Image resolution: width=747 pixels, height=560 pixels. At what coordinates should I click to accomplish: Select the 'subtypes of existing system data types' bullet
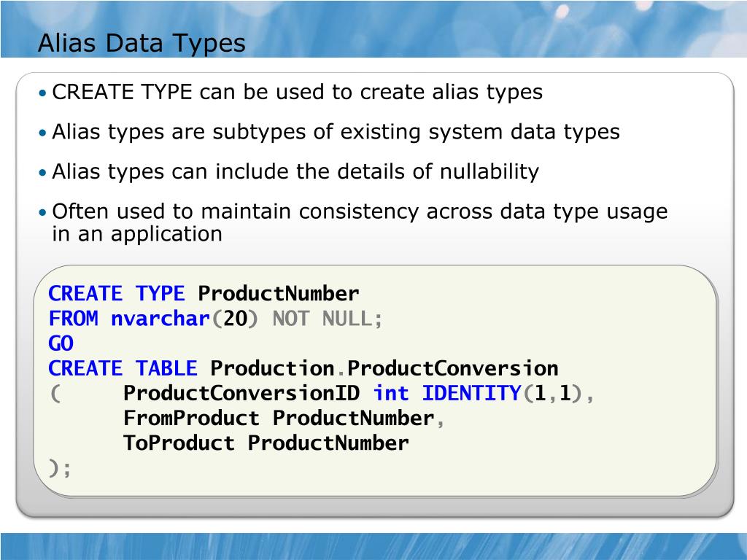coord(336,132)
